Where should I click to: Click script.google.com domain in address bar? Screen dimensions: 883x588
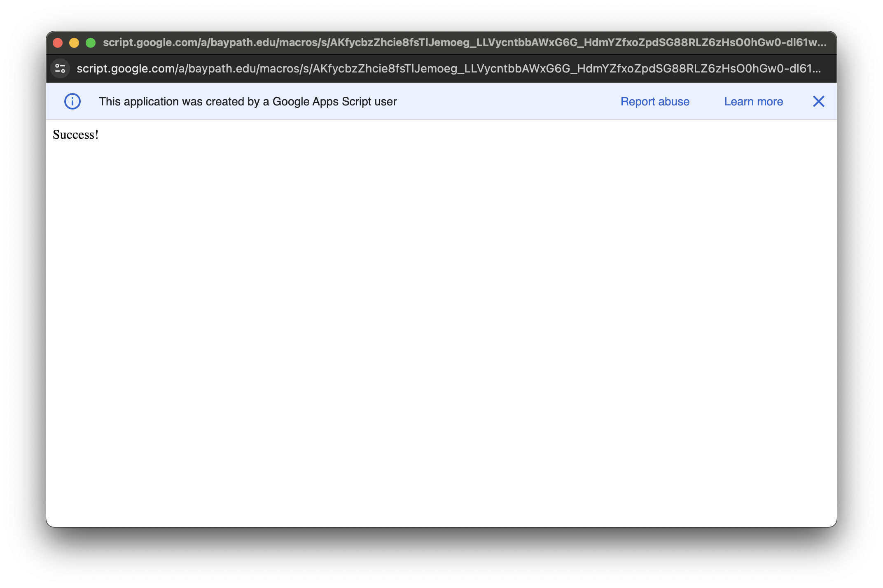coord(126,68)
